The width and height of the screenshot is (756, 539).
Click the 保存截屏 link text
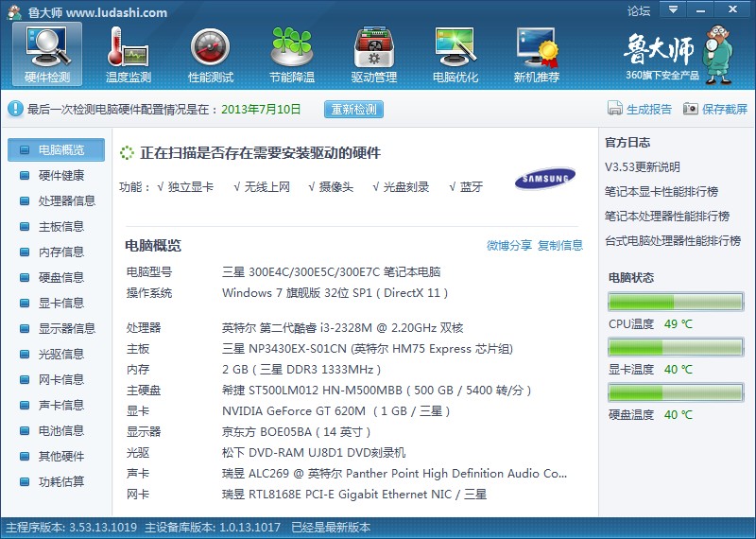coord(725,109)
